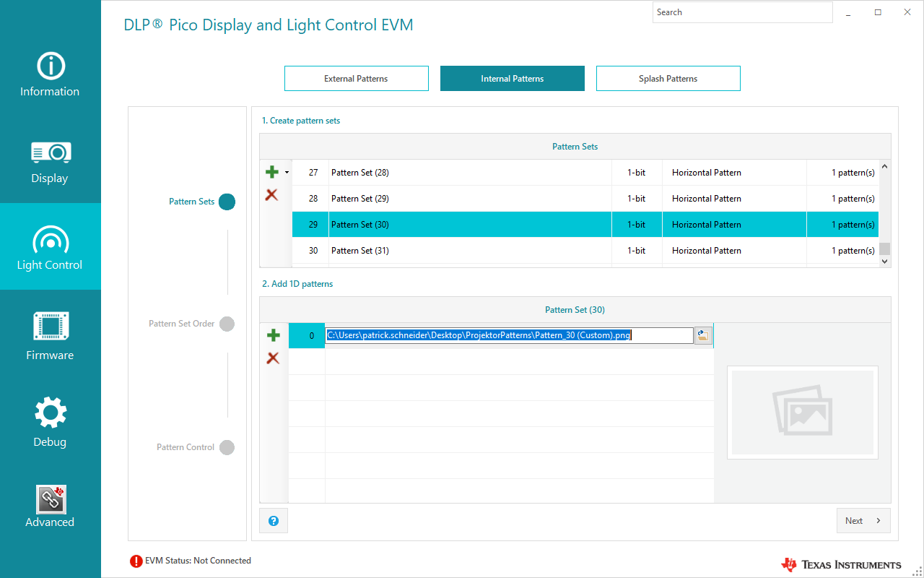The image size is (924, 578).
Task: Click the Pattern Sets table header
Action: (x=575, y=147)
